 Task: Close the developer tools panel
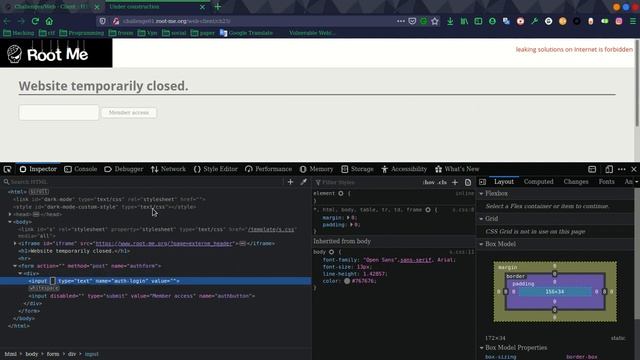[634, 169]
